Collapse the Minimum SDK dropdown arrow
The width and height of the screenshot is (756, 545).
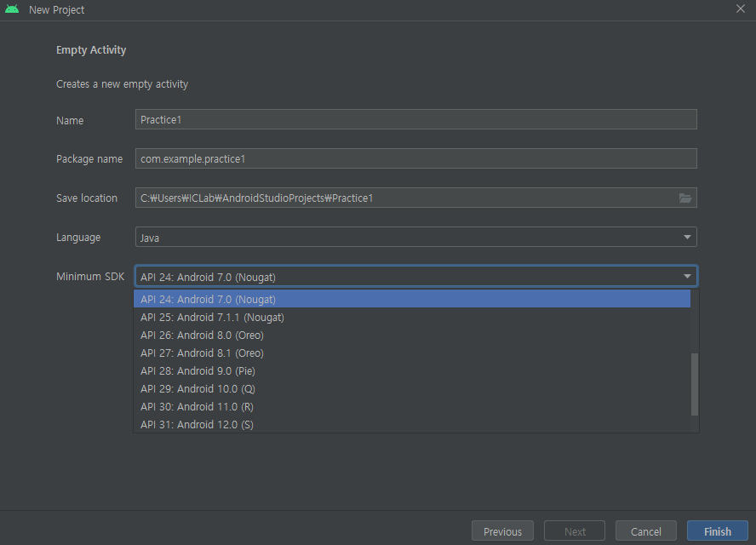pos(687,277)
